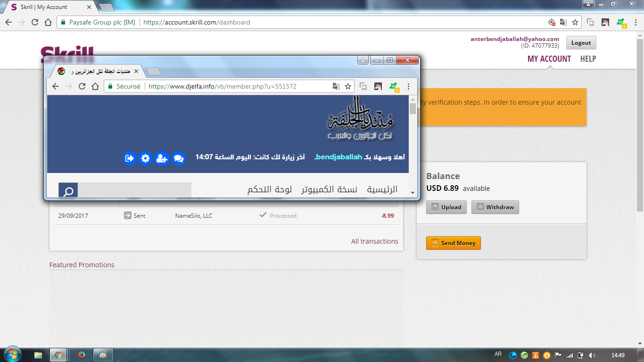Image resolution: width=644 pixels, height=362 pixels.
Task: Bookmark the Skrill page with star icon
Action: click(x=575, y=22)
